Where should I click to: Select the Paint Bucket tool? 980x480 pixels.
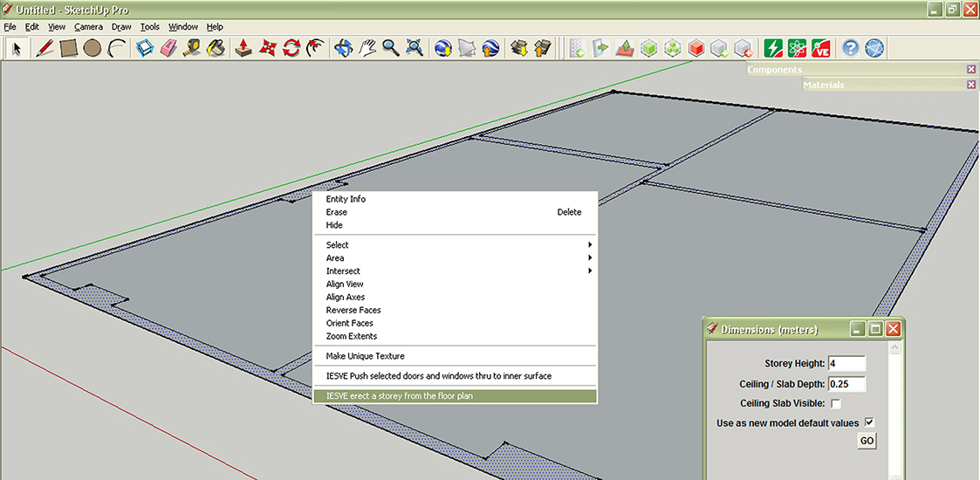coord(216,48)
